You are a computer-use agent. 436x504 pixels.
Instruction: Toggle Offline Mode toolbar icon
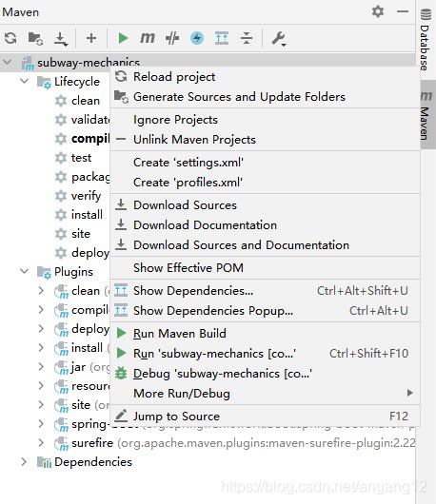point(172,38)
